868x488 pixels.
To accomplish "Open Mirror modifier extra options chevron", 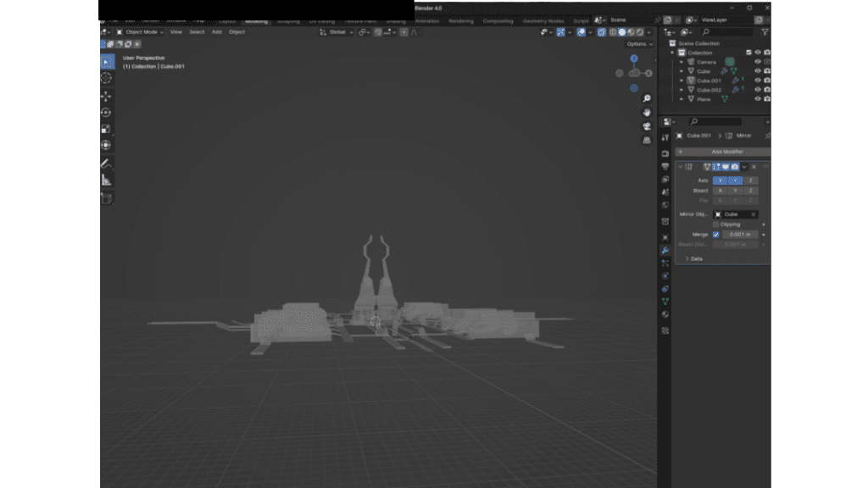I will pos(744,167).
